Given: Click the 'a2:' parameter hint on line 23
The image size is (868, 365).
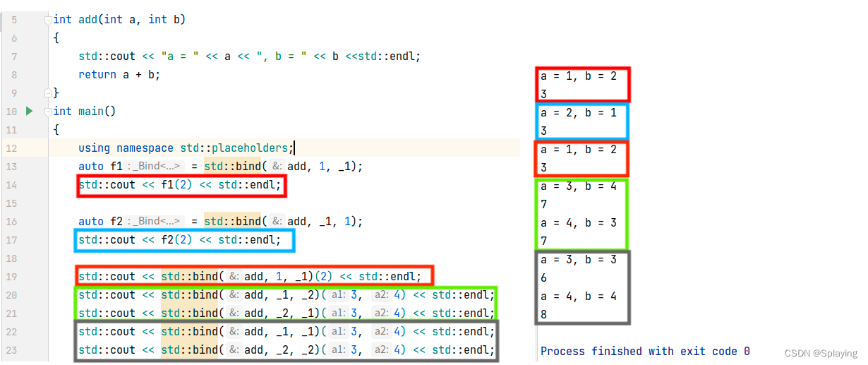Looking at the screenshot, I should pos(381,350).
